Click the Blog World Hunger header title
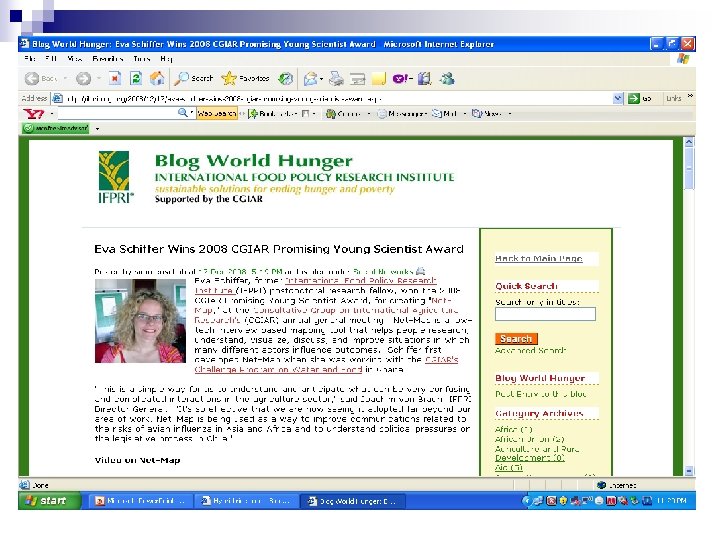 [253, 161]
